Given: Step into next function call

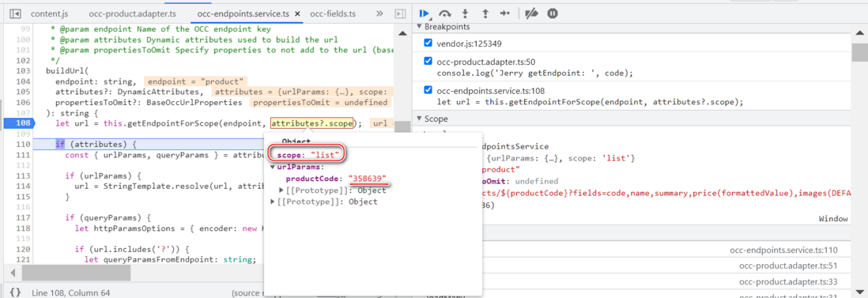Looking at the screenshot, I should pos(466,13).
